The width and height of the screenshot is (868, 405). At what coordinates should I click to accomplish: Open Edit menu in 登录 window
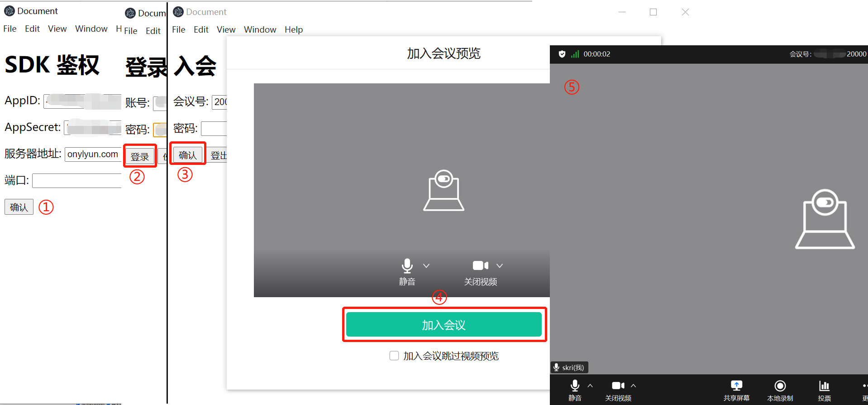[x=153, y=31]
